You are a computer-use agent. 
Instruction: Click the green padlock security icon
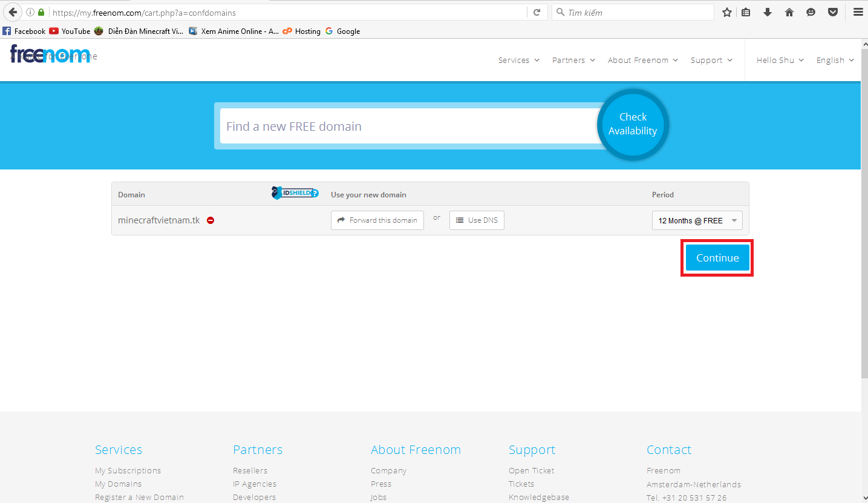tap(41, 12)
